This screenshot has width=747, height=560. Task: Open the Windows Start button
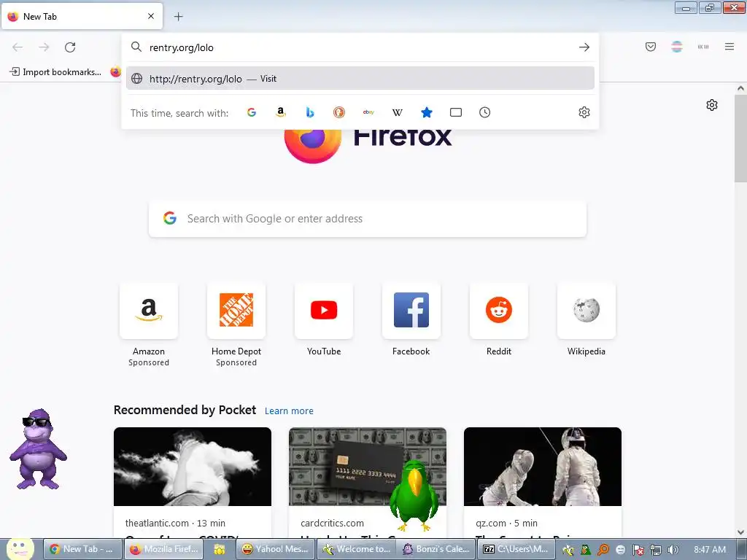pos(20,548)
